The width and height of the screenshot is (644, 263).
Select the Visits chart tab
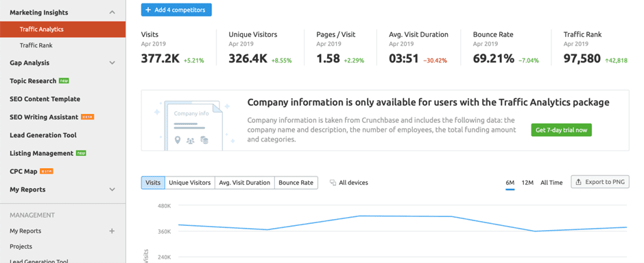[153, 183]
